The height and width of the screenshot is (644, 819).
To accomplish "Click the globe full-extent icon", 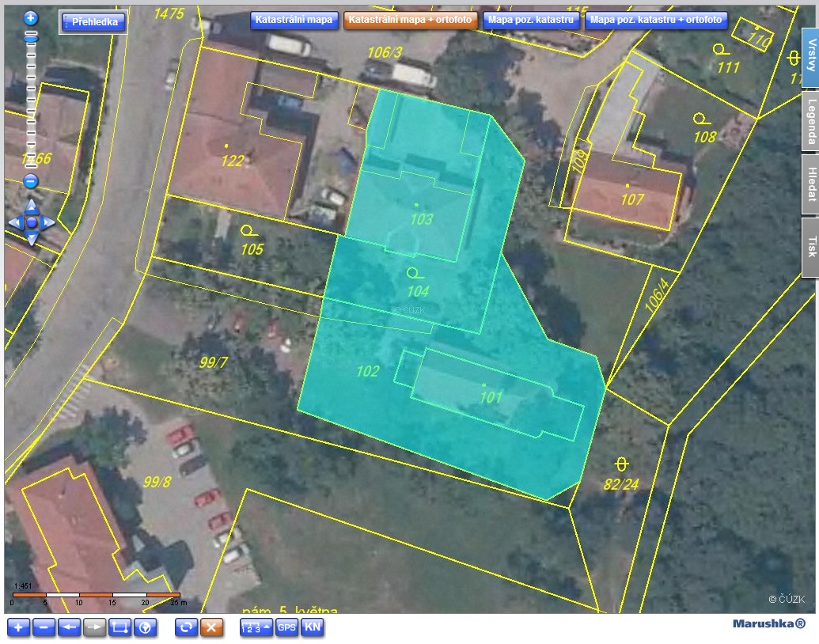I will tap(146, 627).
